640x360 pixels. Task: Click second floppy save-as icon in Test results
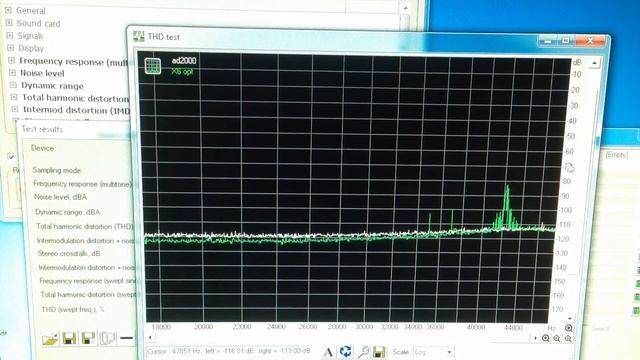pyautogui.click(x=88, y=338)
